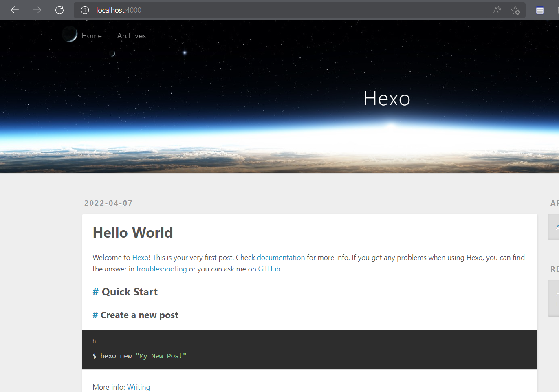Open the documentation link
The width and height of the screenshot is (559, 392).
coord(281,258)
